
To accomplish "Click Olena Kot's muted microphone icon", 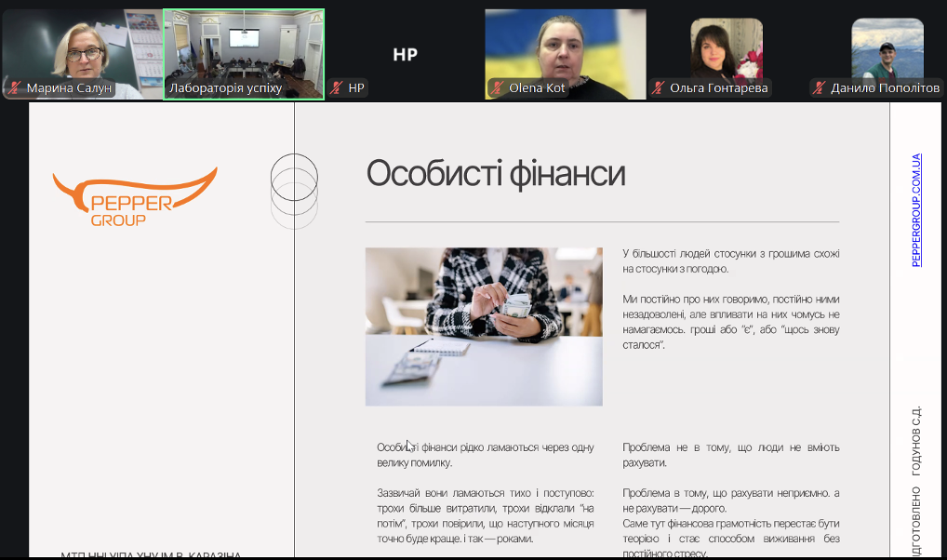I will 498,88.
